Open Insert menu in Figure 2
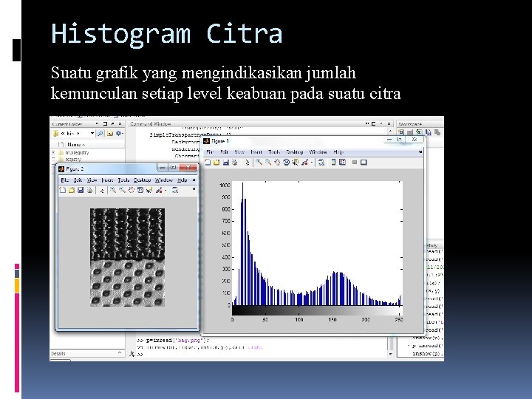Image resolution: width=532 pixels, height=399 pixels. point(108,180)
